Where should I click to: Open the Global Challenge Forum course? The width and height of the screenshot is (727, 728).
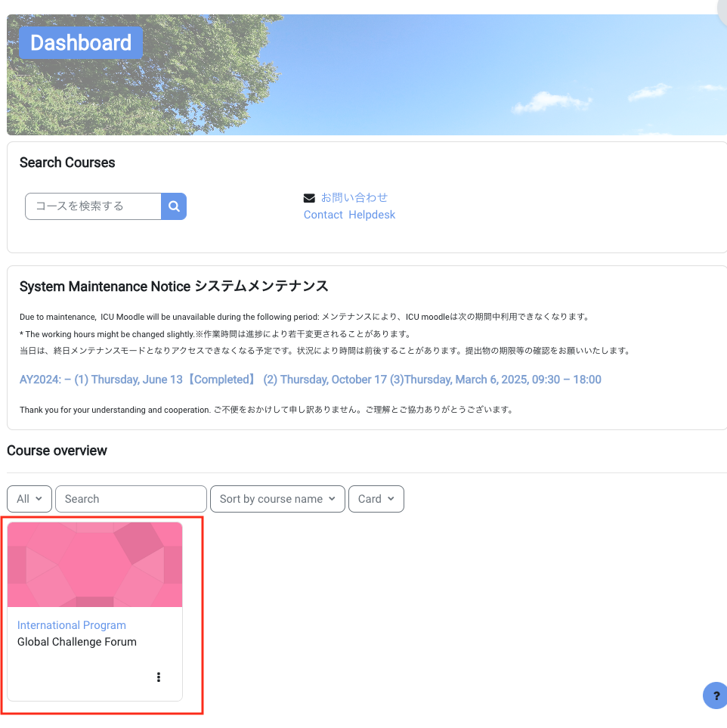(x=76, y=641)
